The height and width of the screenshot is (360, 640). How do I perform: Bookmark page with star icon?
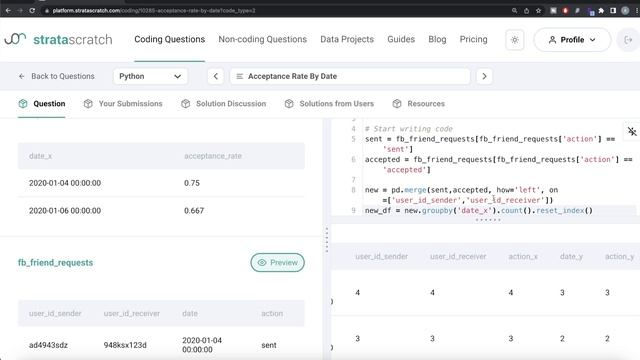point(538,11)
